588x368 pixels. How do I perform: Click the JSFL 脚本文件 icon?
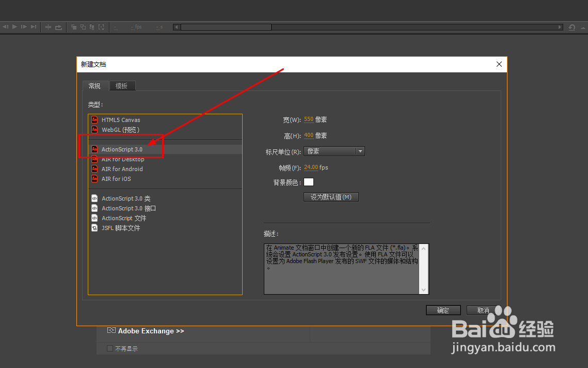(x=94, y=228)
